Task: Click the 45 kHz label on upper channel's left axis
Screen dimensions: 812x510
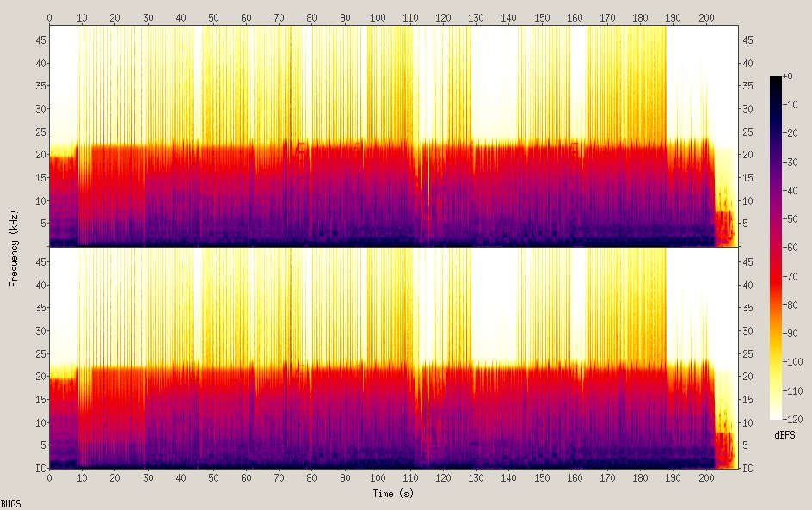Action: click(39, 40)
